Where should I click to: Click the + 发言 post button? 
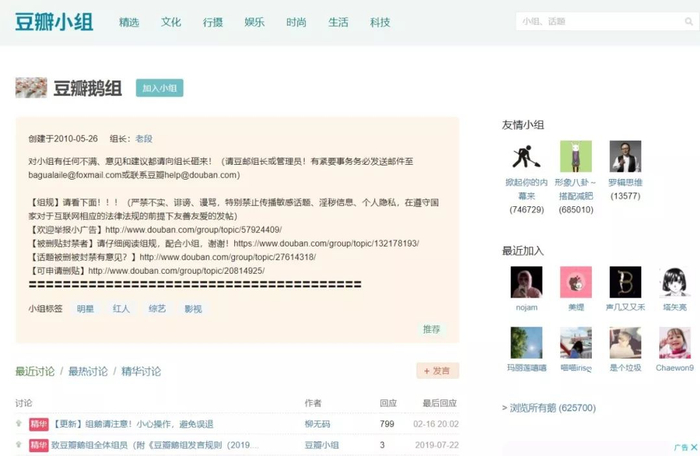tap(438, 371)
